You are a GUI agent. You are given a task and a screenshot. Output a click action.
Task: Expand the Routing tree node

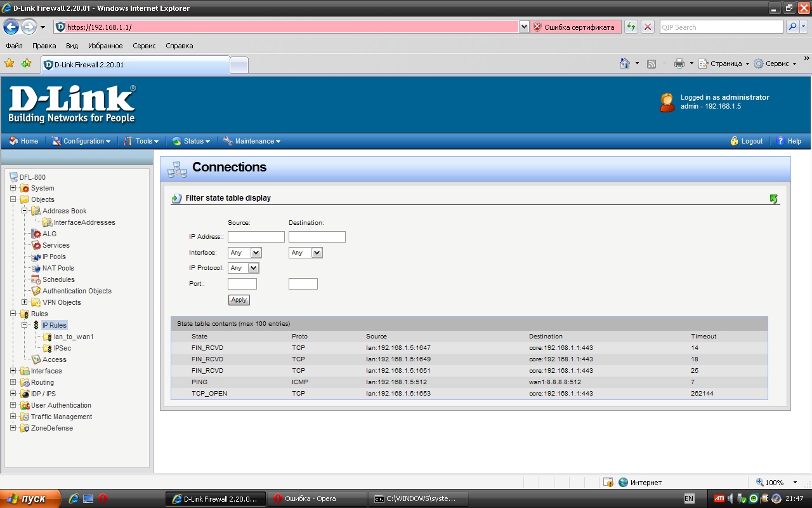click(13, 382)
